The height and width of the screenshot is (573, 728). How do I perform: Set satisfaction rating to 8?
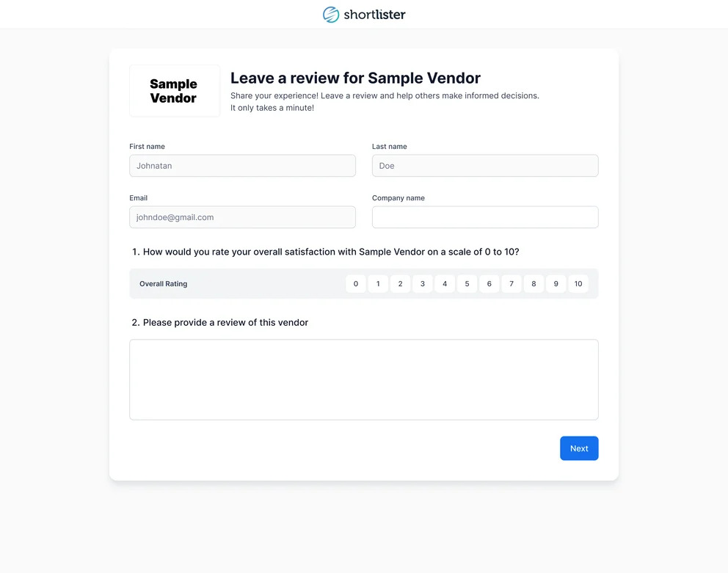click(534, 284)
